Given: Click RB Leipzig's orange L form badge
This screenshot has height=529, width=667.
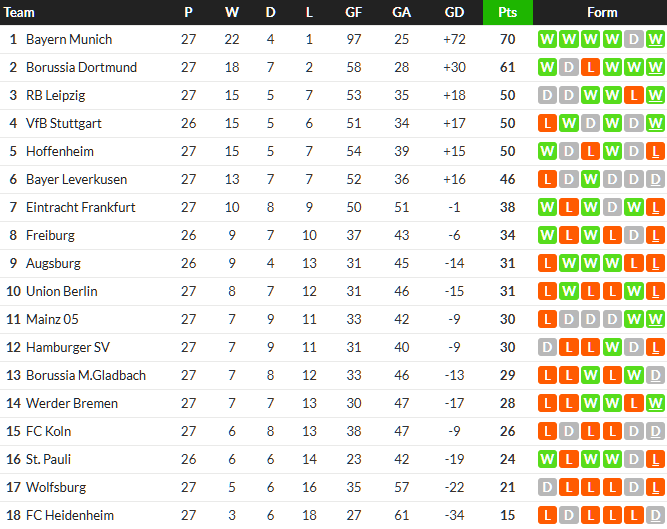Looking at the screenshot, I should (634, 96).
